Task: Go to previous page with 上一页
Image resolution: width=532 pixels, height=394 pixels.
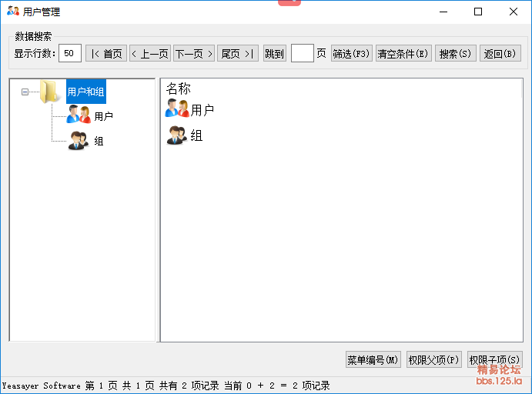Action: 151,53
